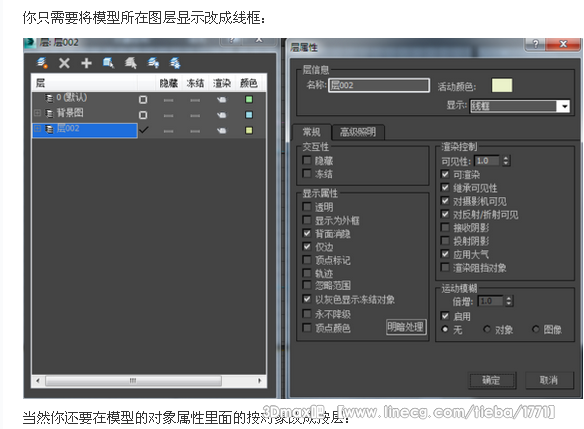The image size is (584, 429).
Task: Enable the 透明 checkbox
Action: point(307,207)
